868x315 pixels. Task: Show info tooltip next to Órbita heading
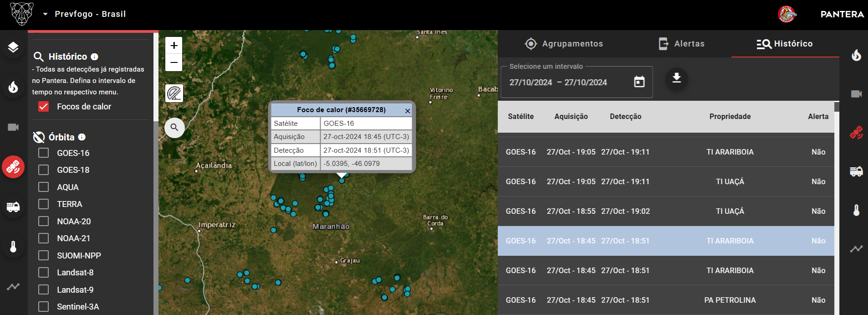point(82,137)
